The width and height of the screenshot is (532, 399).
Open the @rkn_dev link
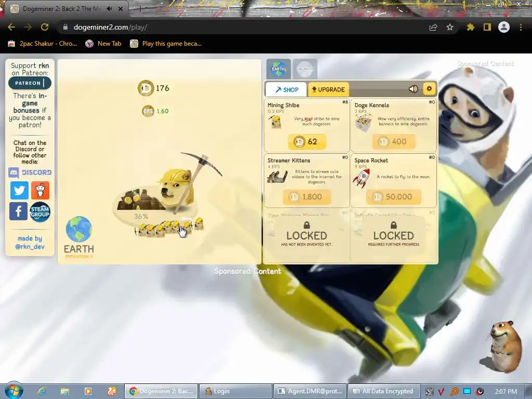pyautogui.click(x=30, y=247)
